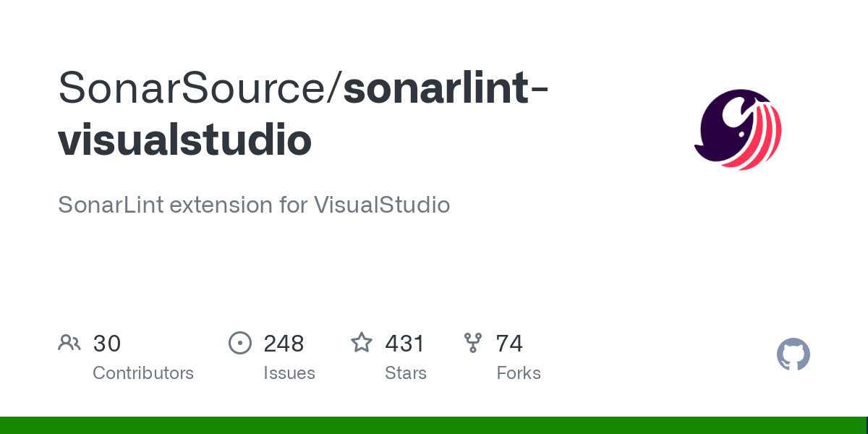Click bold 'visualstudio' on the second title line
Screen dimensions: 868x434
pyautogui.click(x=184, y=140)
